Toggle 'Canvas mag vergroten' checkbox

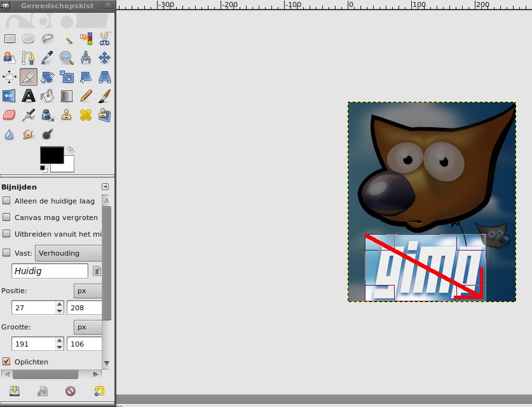(6, 217)
